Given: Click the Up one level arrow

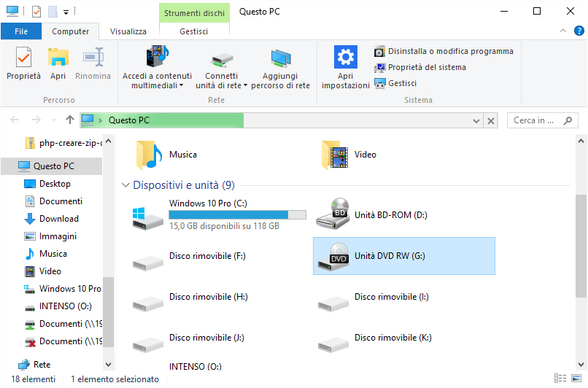Looking at the screenshot, I should point(70,120).
